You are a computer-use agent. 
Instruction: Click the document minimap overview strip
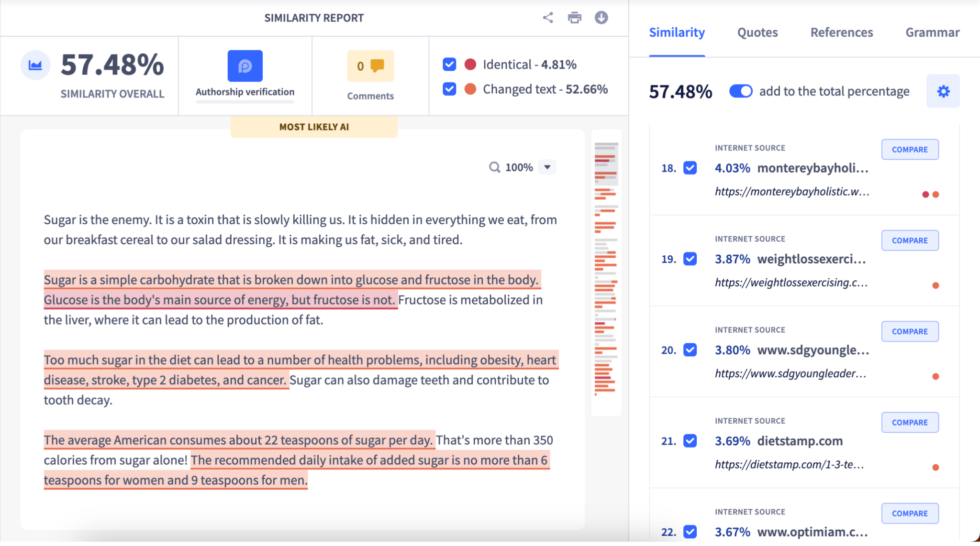[606, 273]
